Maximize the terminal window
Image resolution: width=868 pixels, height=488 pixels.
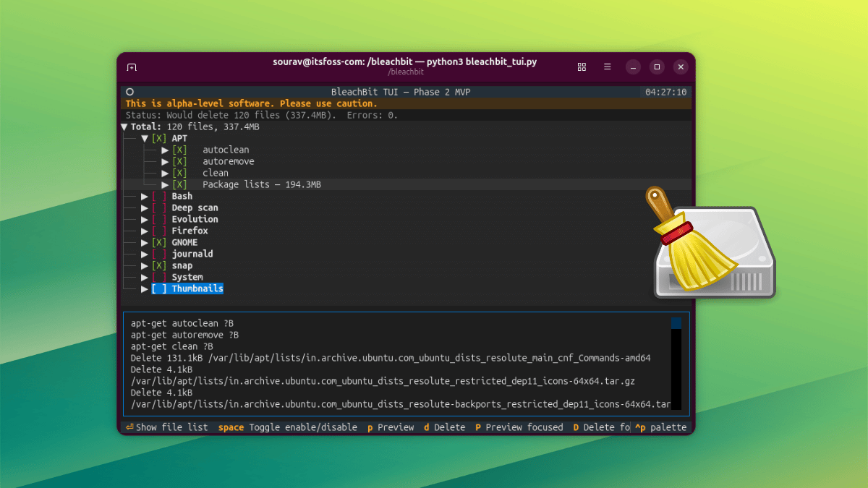pos(657,67)
